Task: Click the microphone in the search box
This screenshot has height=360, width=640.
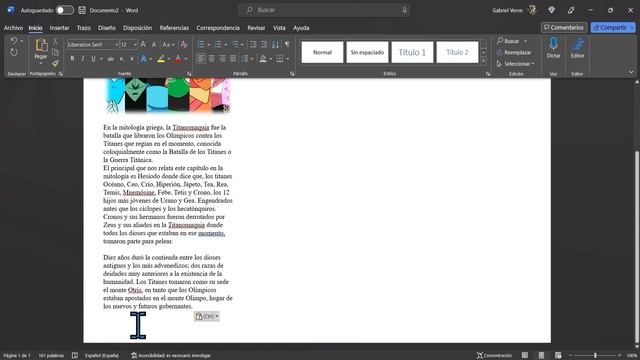Action: (404, 10)
